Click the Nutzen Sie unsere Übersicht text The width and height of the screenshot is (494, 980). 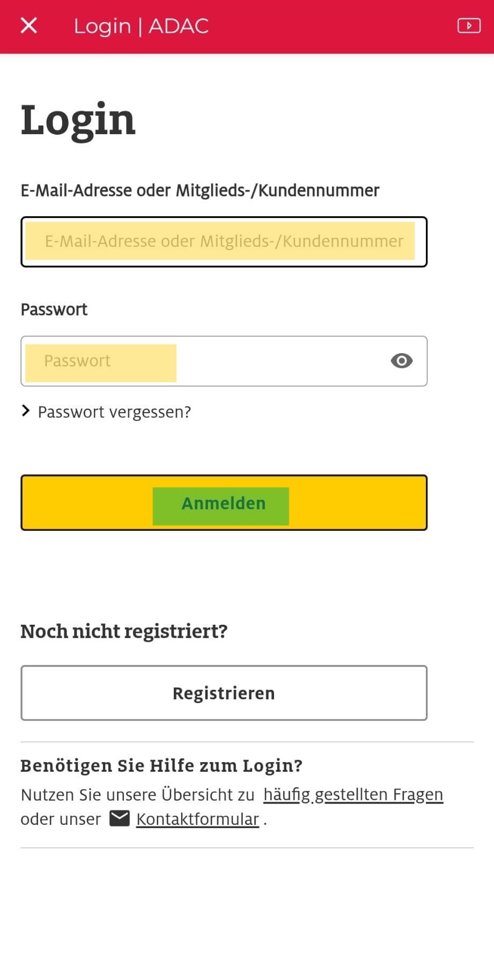tap(137, 795)
